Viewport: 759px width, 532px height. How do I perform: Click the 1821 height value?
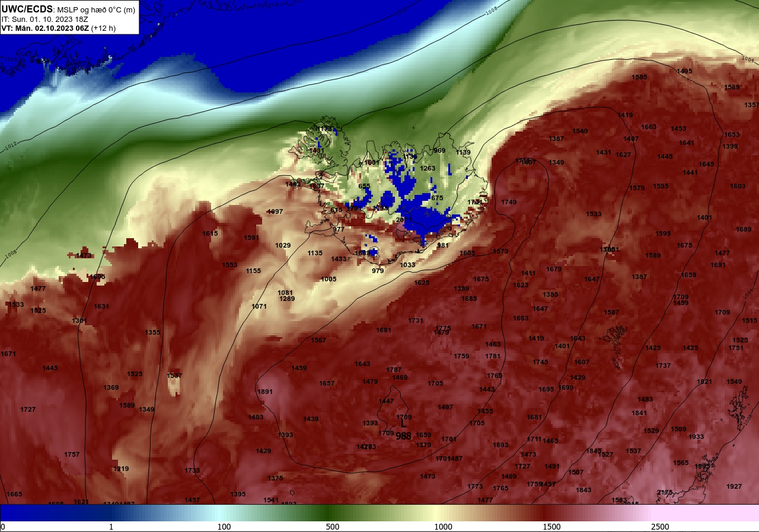(x=704, y=382)
